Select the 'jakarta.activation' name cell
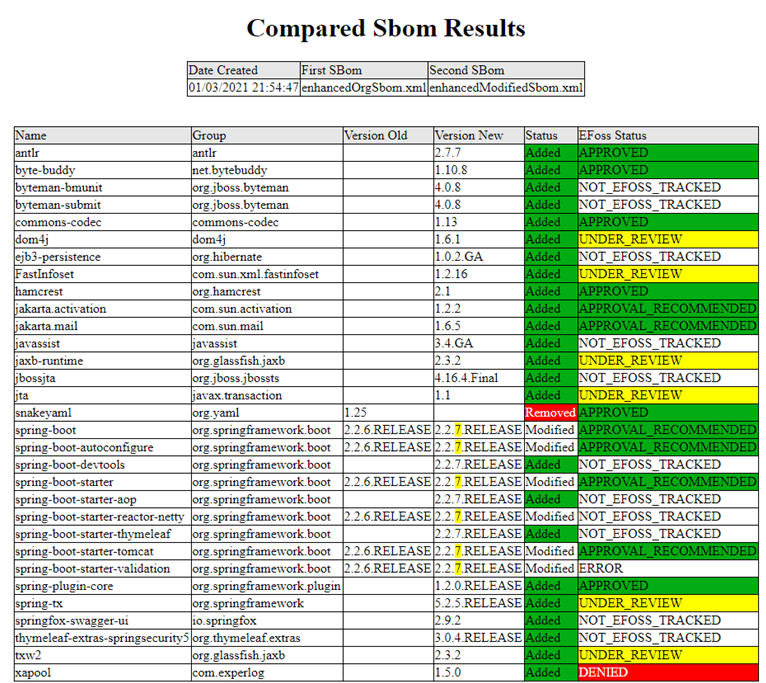This screenshot has height=683, width=766. tap(103, 309)
